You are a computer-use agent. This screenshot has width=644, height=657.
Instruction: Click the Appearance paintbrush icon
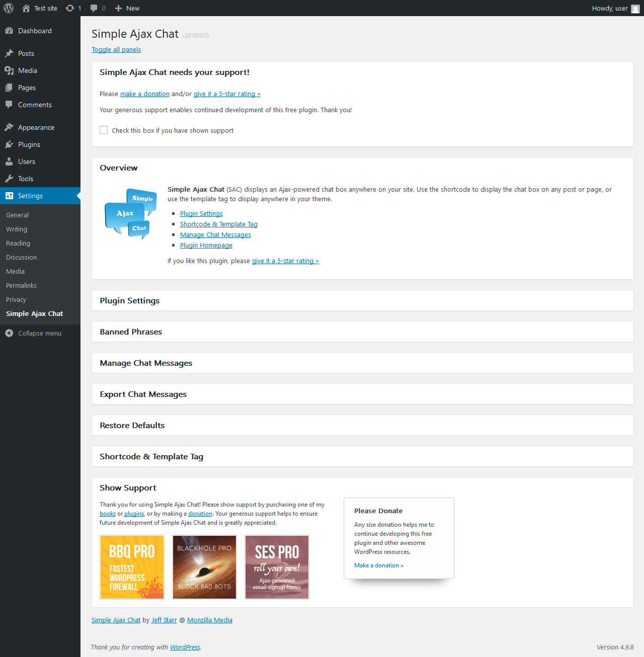pyautogui.click(x=9, y=127)
